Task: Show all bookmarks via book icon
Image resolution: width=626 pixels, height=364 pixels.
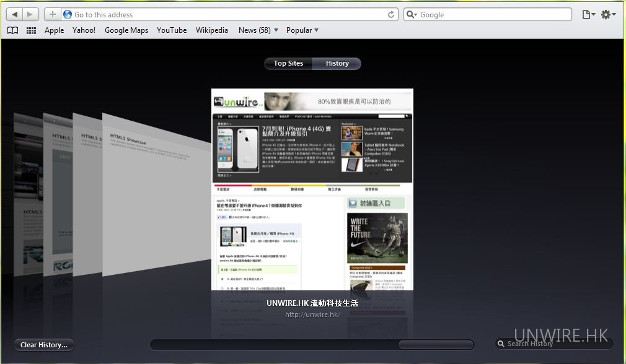Action: (x=13, y=30)
